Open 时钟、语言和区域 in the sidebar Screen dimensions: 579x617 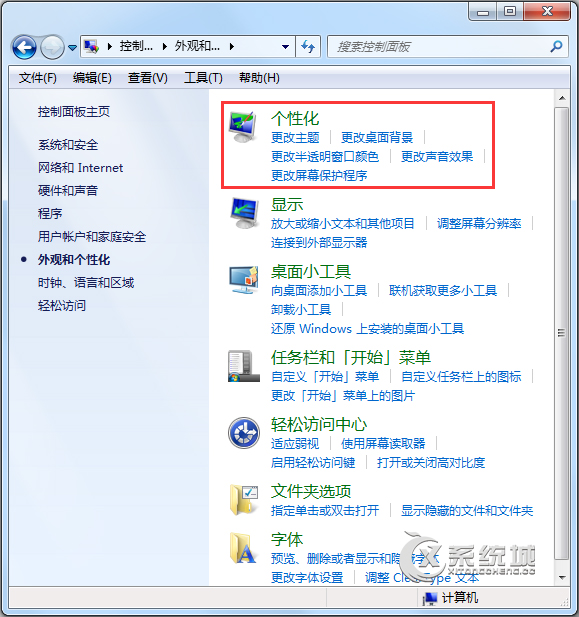click(86, 283)
